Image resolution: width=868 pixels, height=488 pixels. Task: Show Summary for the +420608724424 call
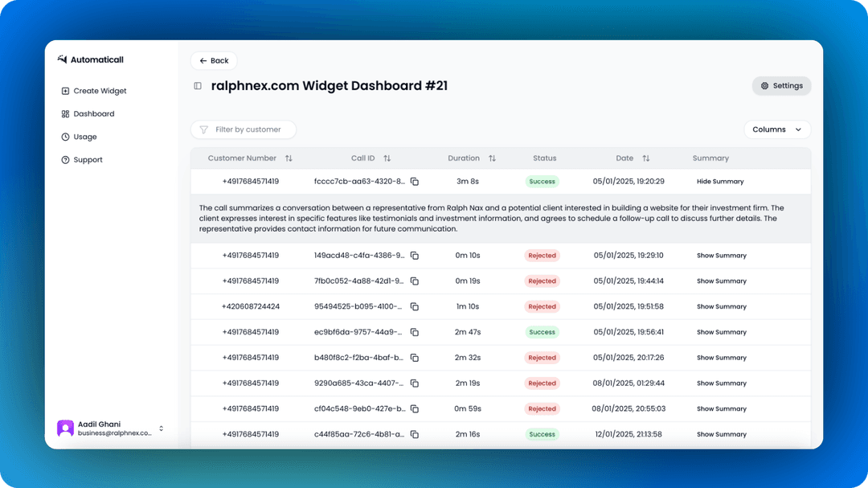coord(721,306)
